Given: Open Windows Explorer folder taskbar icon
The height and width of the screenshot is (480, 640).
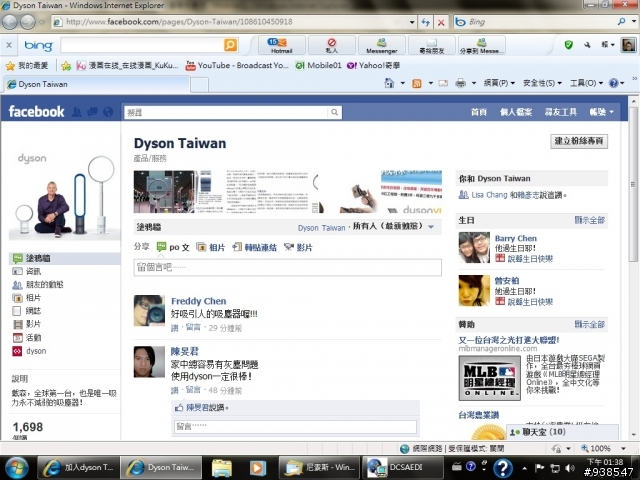Looking at the screenshot, I should point(222,468).
